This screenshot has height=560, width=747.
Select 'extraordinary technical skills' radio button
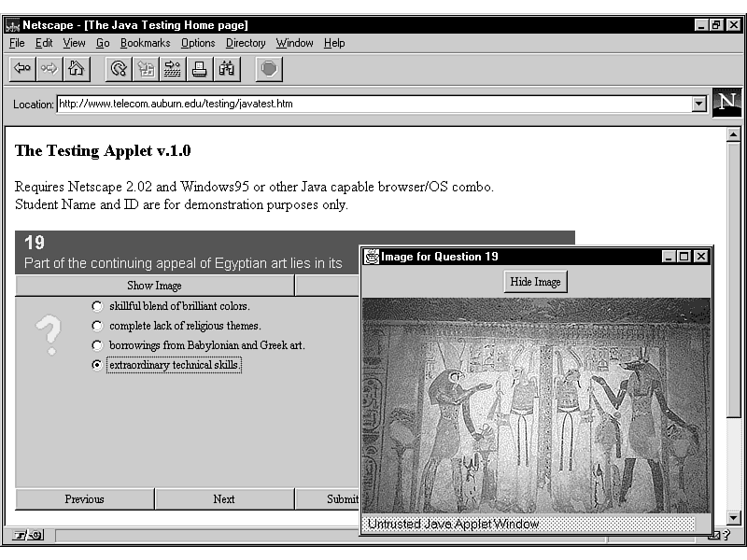pos(97,365)
